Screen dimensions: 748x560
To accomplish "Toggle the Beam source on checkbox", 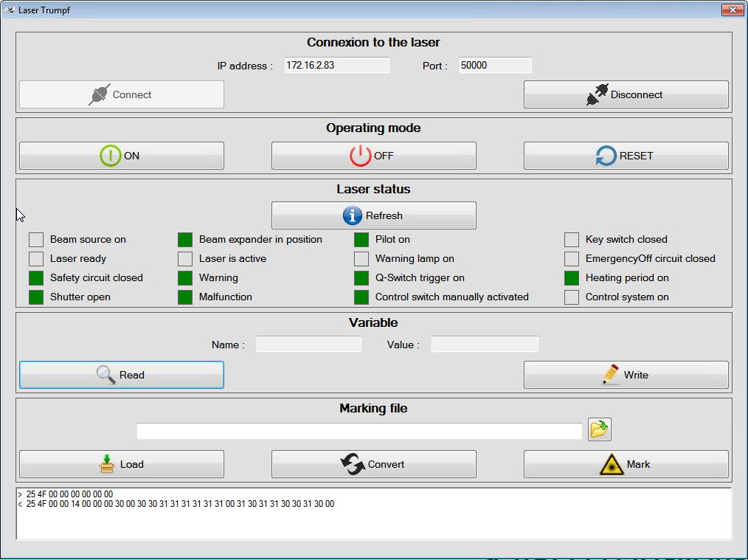I will tap(36, 240).
